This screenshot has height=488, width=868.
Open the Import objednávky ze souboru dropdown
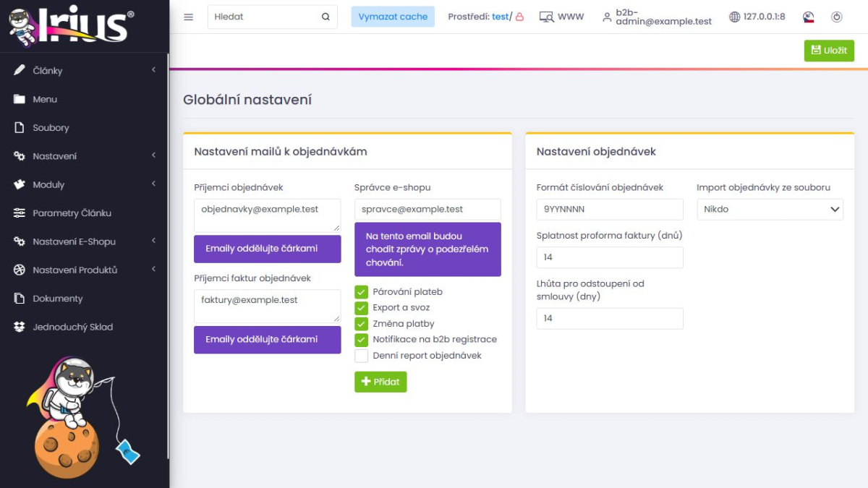tap(770, 209)
